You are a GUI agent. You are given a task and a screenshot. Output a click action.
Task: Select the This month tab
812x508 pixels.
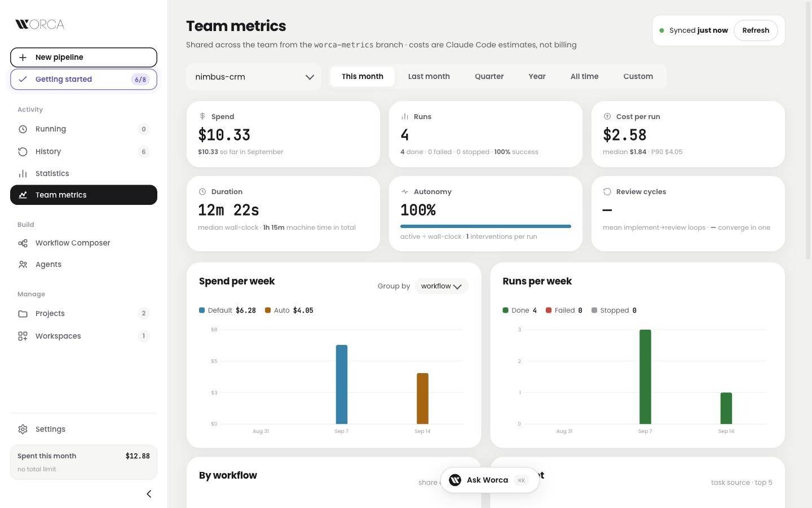[363, 77]
